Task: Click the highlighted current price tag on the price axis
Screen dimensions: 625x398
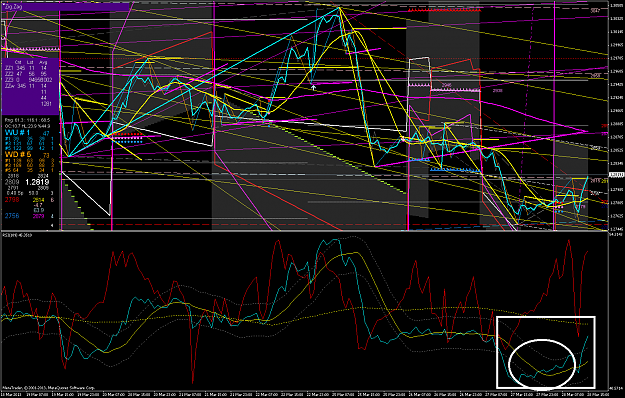Action: pos(616,174)
